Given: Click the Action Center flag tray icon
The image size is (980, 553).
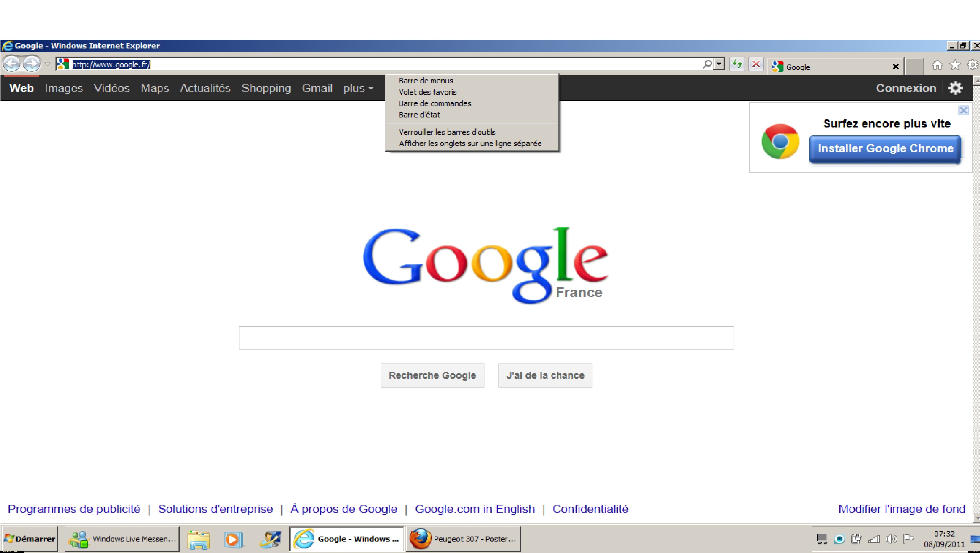Looking at the screenshot, I should click(908, 539).
